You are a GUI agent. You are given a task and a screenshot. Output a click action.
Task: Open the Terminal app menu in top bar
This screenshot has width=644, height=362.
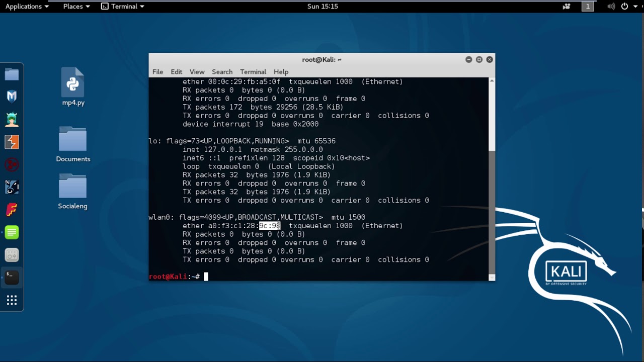(123, 7)
